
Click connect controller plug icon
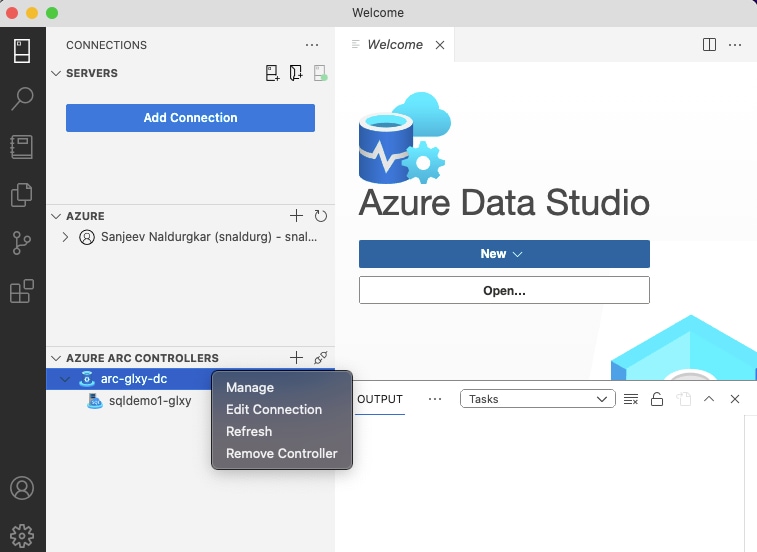(321, 358)
